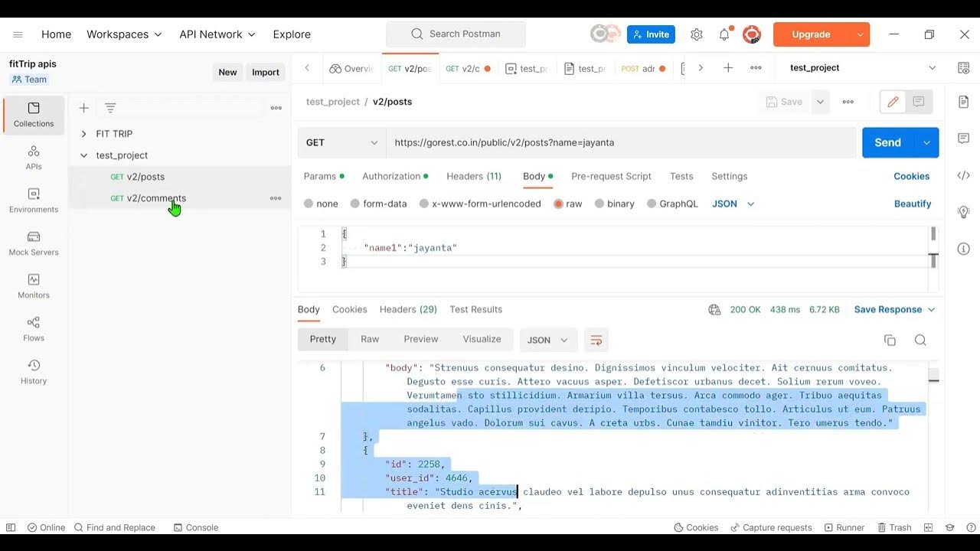
Task: Create new collection with plus icon
Action: (84, 108)
